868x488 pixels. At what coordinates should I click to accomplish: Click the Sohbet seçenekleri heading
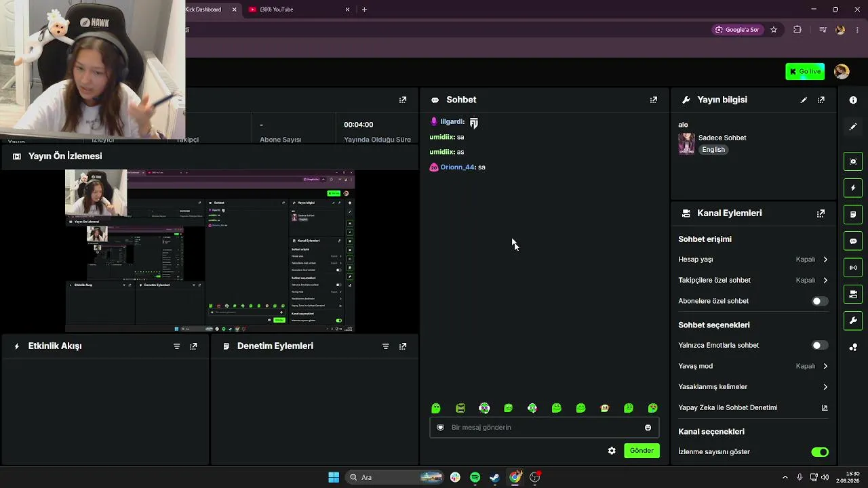[x=714, y=325]
